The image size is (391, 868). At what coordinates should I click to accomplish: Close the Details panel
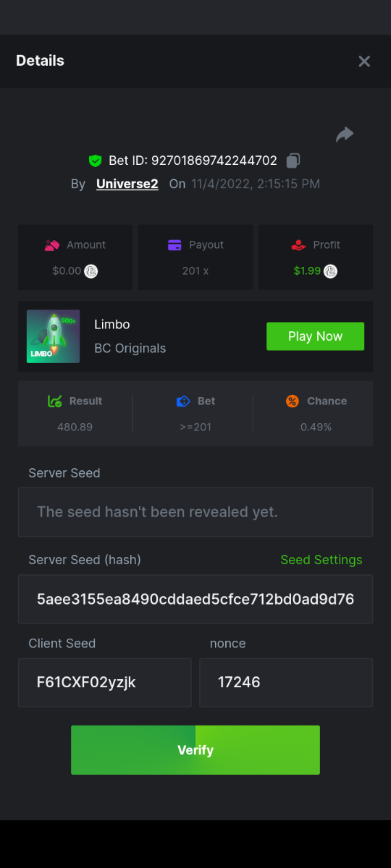pos(364,61)
